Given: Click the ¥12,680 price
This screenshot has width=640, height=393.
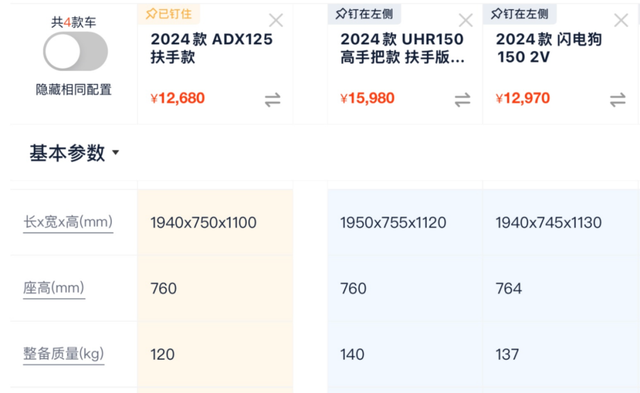Looking at the screenshot, I should click(178, 98).
